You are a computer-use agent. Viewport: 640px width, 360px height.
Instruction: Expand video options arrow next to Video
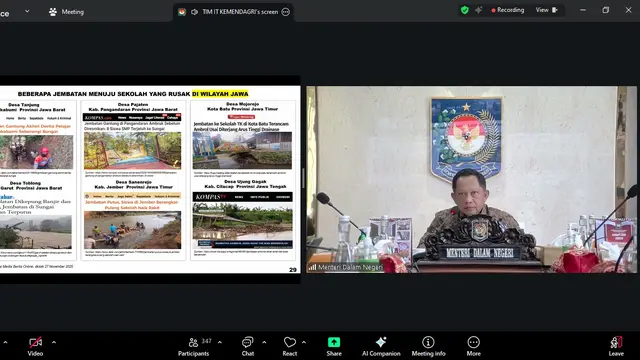tap(54, 342)
